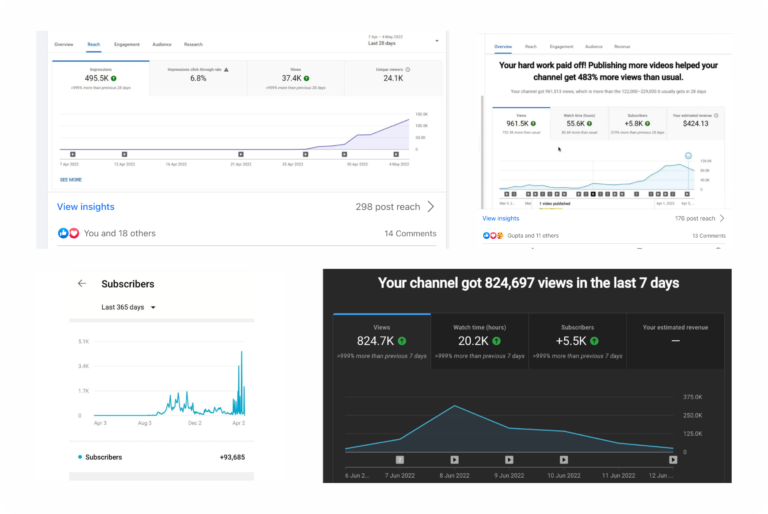Expand the Last 365 days period dropdown
Viewport: 768px width, 514px height.
(152, 307)
